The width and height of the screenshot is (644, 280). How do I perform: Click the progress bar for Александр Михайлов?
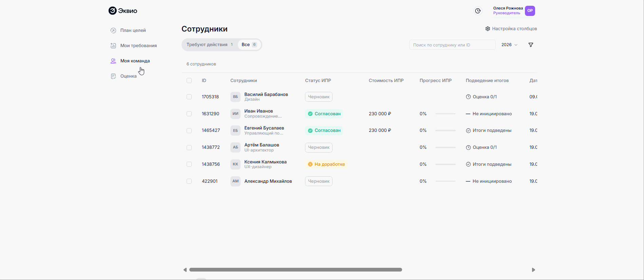tap(445, 181)
